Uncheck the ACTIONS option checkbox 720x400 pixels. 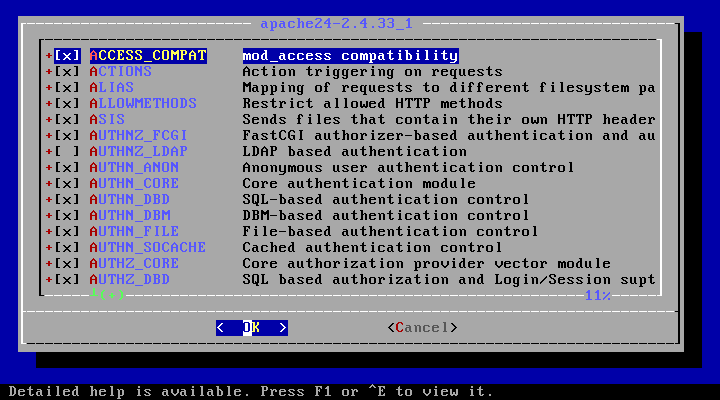pos(67,72)
